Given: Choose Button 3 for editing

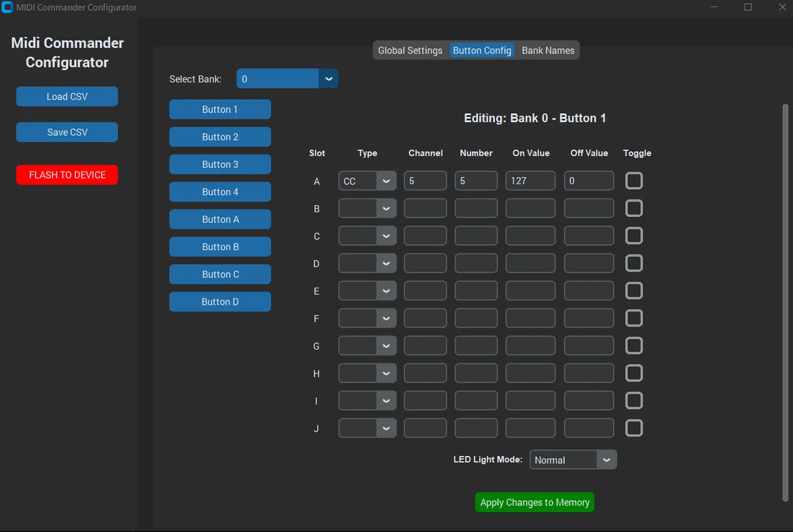Looking at the screenshot, I should (x=220, y=165).
